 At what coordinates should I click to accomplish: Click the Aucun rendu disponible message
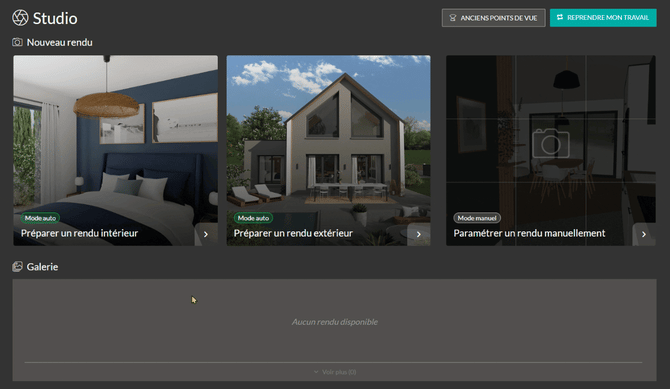pos(335,322)
